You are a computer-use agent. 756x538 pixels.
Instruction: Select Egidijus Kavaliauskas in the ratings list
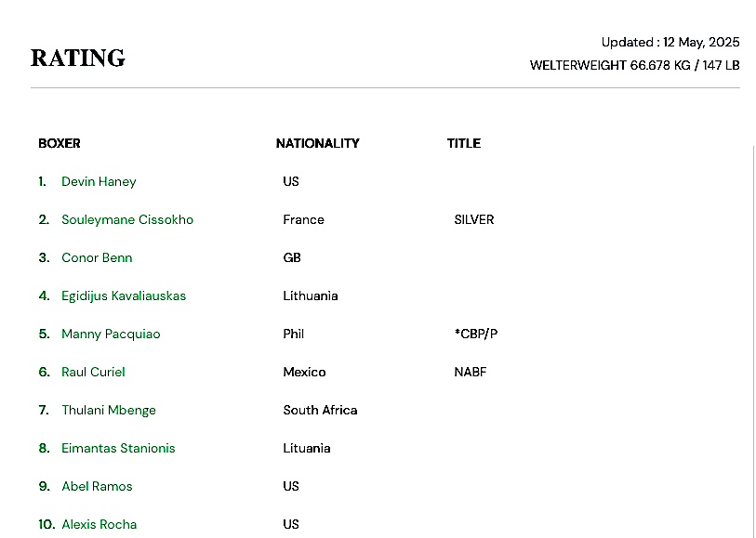coord(124,295)
